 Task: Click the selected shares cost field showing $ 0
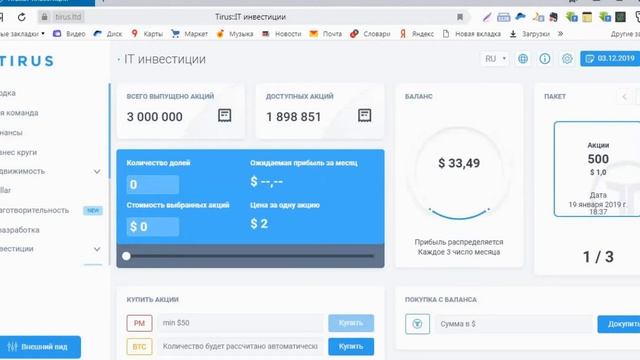(153, 227)
